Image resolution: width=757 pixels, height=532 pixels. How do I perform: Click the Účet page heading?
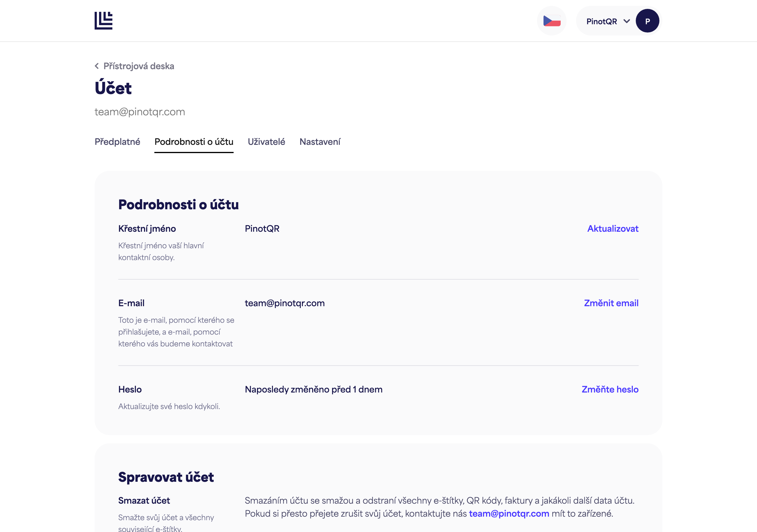(113, 87)
